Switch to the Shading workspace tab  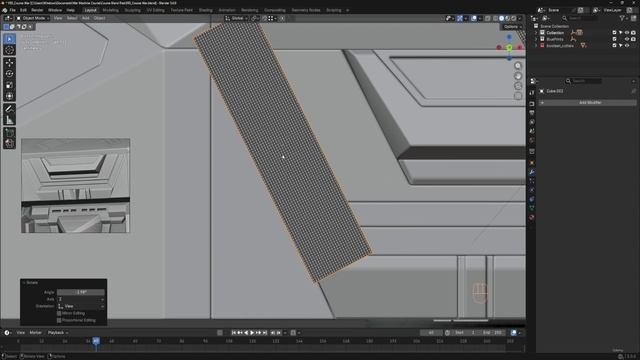(x=205, y=10)
